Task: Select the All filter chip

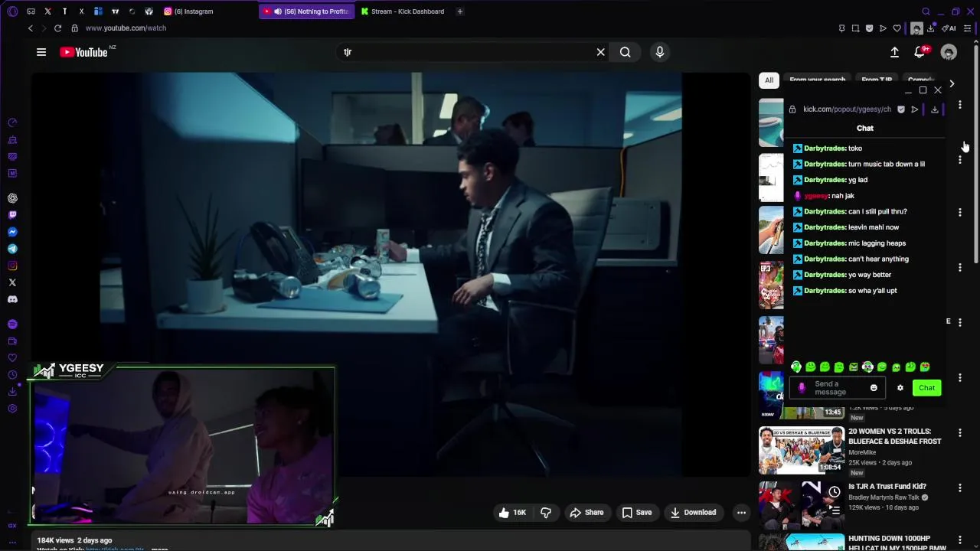Action: click(x=769, y=80)
